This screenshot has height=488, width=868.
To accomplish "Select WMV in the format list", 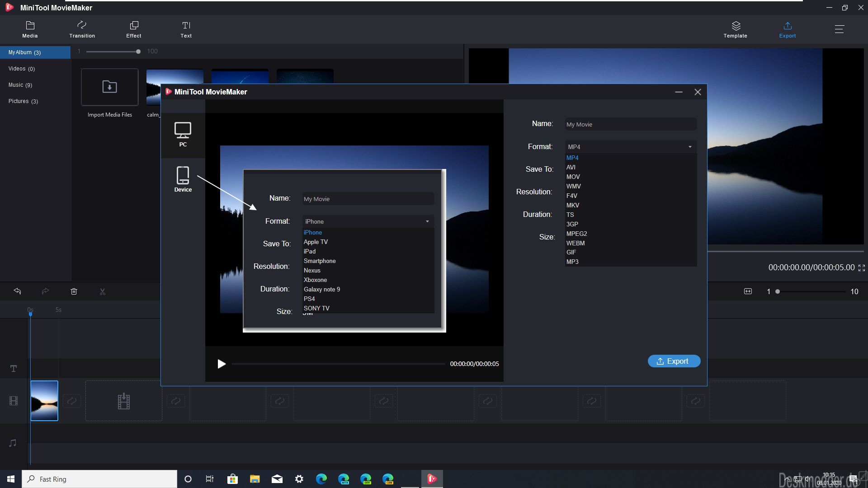I will pos(631,186).
